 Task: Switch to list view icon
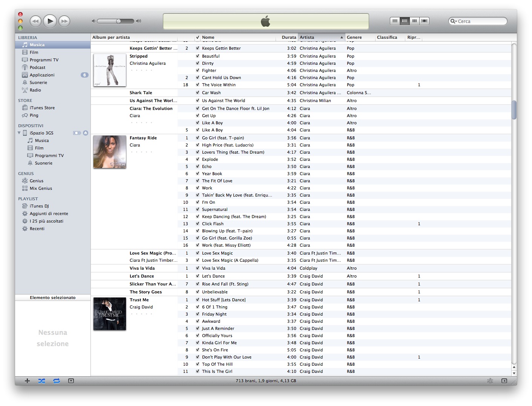coord(395,21)
